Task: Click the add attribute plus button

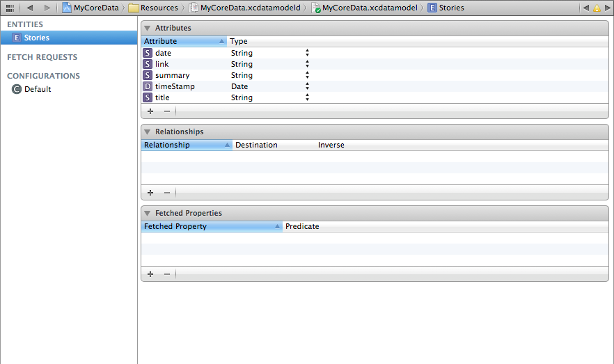Action: (150, 111)
